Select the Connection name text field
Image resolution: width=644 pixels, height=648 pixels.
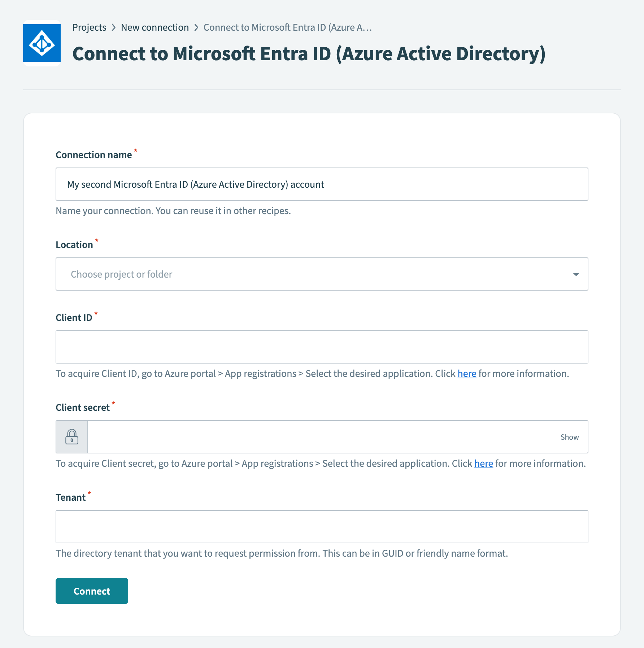click(321, 184)
